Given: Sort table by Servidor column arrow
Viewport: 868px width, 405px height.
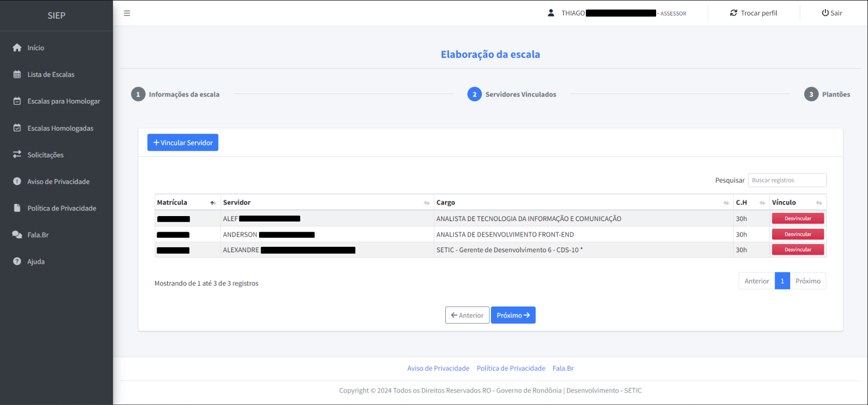Looking at the screenshot, I should coord(427,203).
